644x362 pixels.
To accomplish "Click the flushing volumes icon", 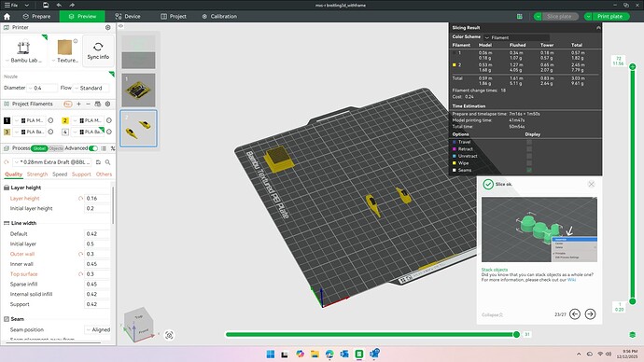I will pyautogui.click(x=68, y=104).
